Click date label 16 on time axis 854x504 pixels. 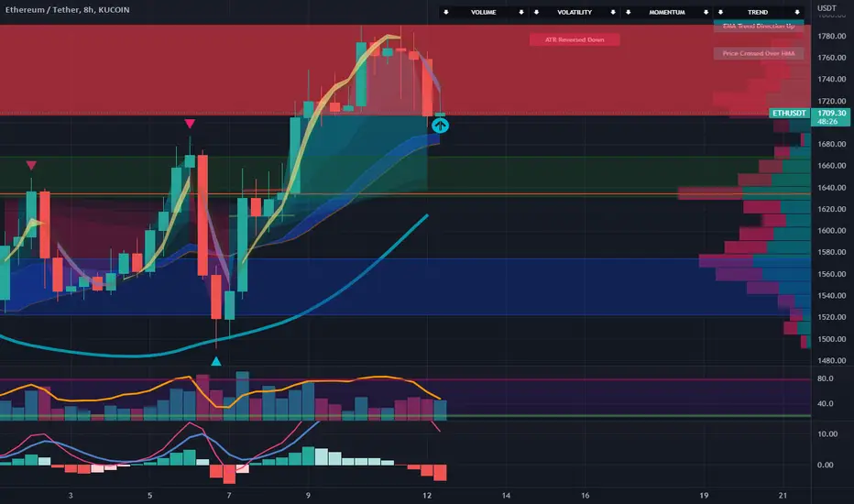pyautogui.click(x=585, y=496)
